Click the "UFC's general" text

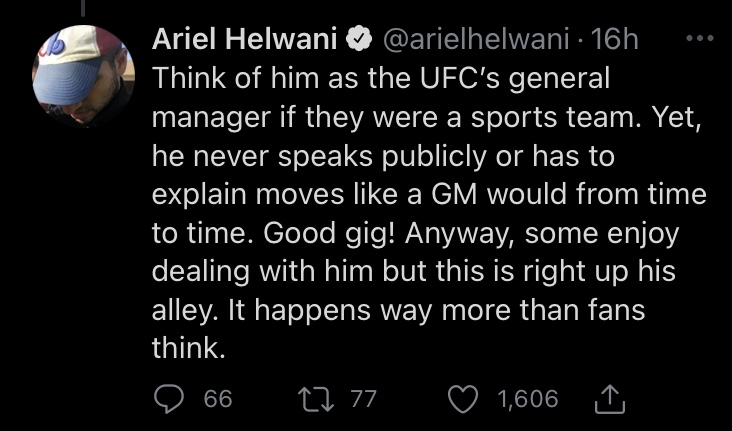tap(515, 78)
